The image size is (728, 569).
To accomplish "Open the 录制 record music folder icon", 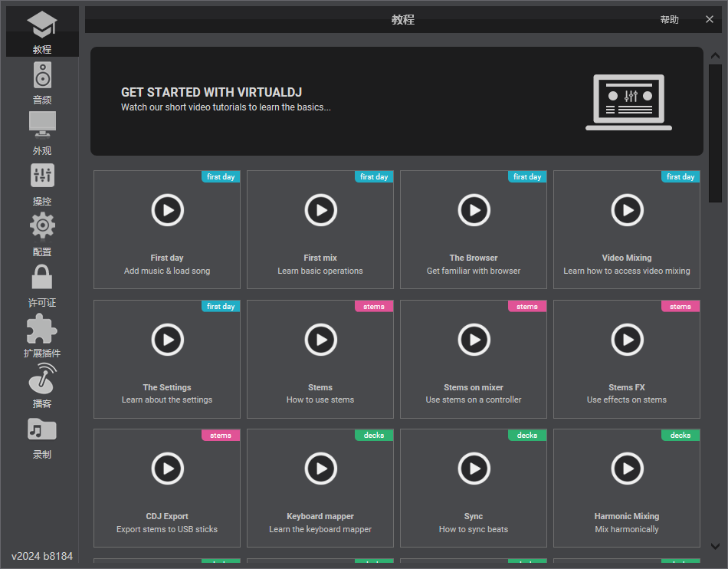I will 42,429.
